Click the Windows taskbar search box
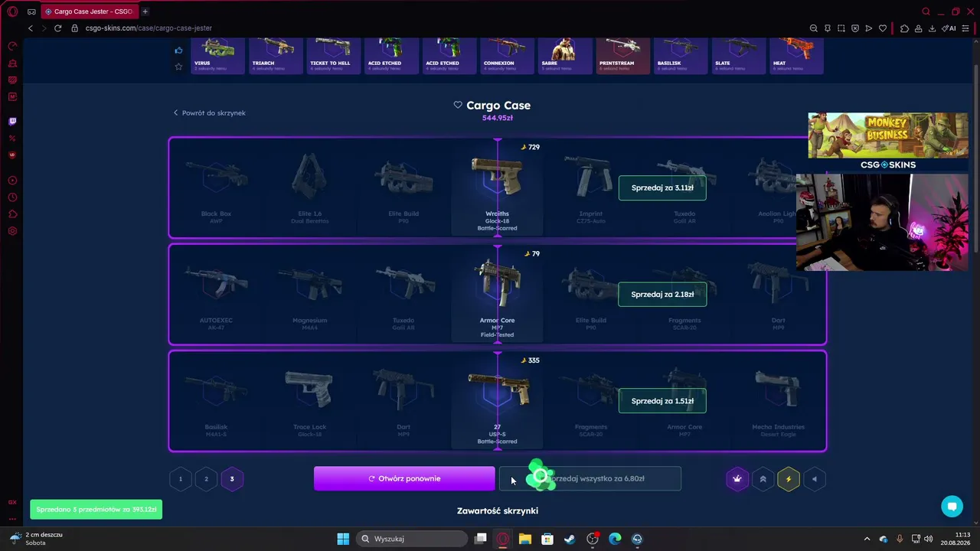The width and height of the screenshot is (980, 551). (413, 539)
